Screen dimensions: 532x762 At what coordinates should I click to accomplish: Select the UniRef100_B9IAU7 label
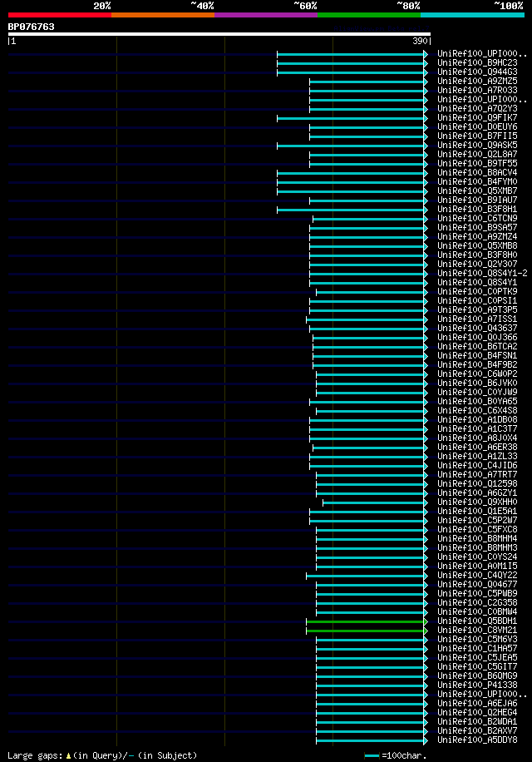477,200
